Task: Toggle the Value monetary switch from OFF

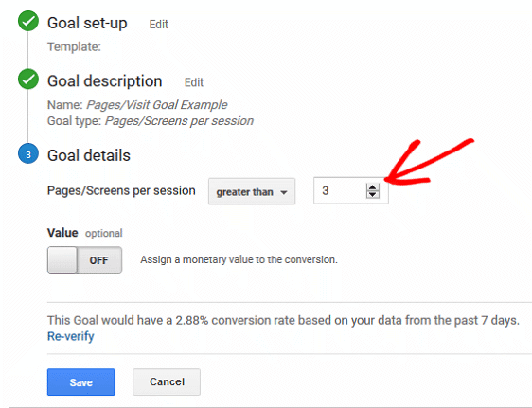Action: coord(84,260)
